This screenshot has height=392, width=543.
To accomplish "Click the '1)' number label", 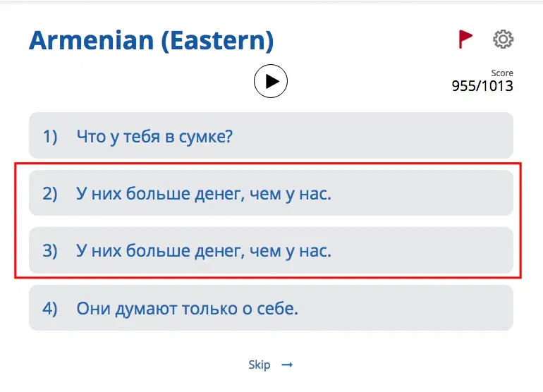I will 49,135.
